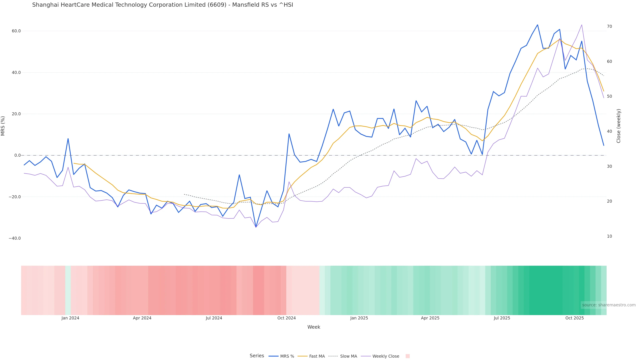Click the Close (weekly) right axis title
The image size is (644, 362).
click(619, 126)
